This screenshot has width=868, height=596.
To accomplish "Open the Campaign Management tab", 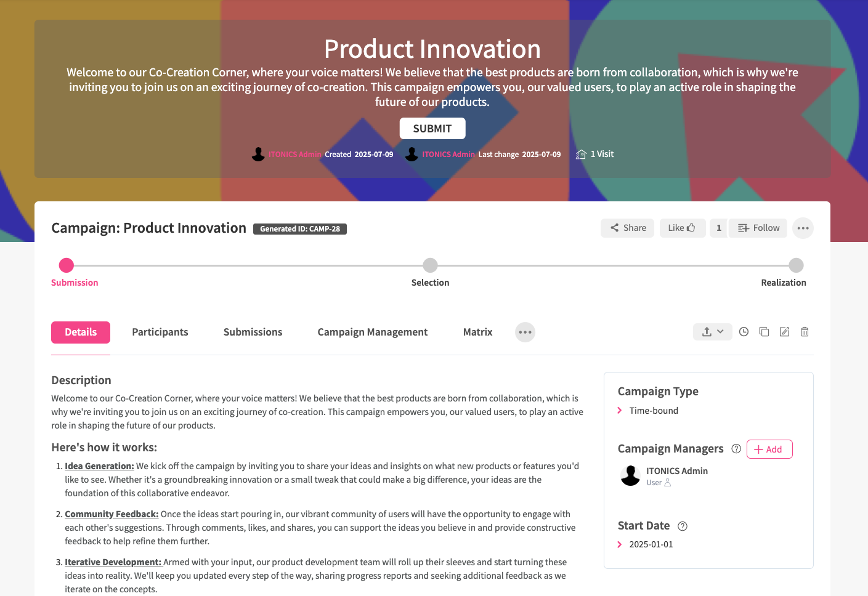I will pos(372,332).
